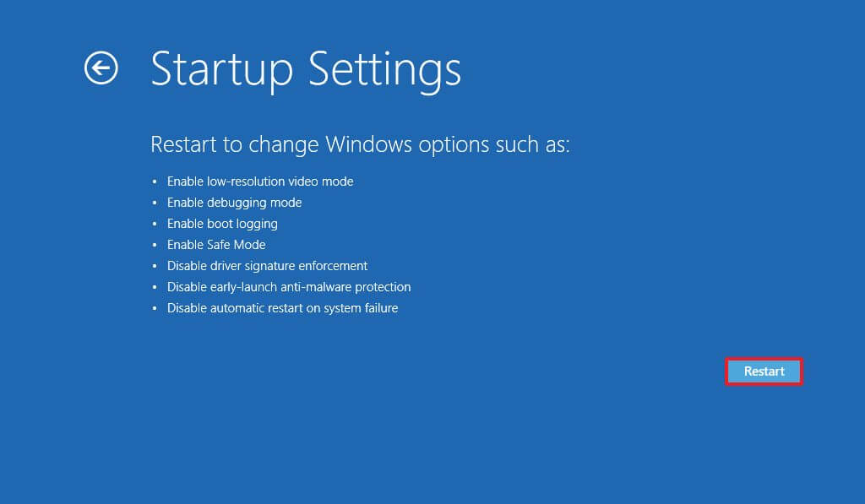
Task: Click bullet next to driver signature enforcement
Action: click(155, 267)
